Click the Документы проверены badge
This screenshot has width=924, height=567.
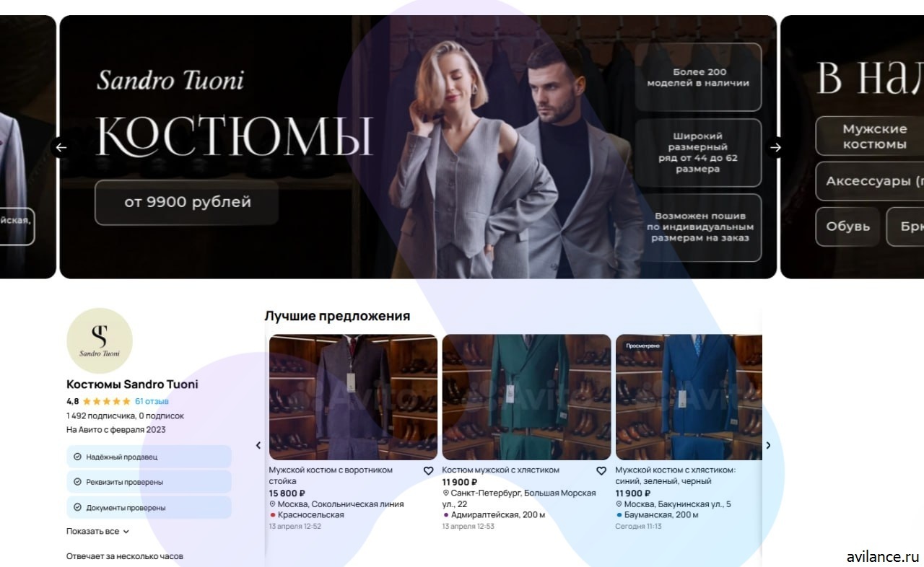tap(149, 507)
